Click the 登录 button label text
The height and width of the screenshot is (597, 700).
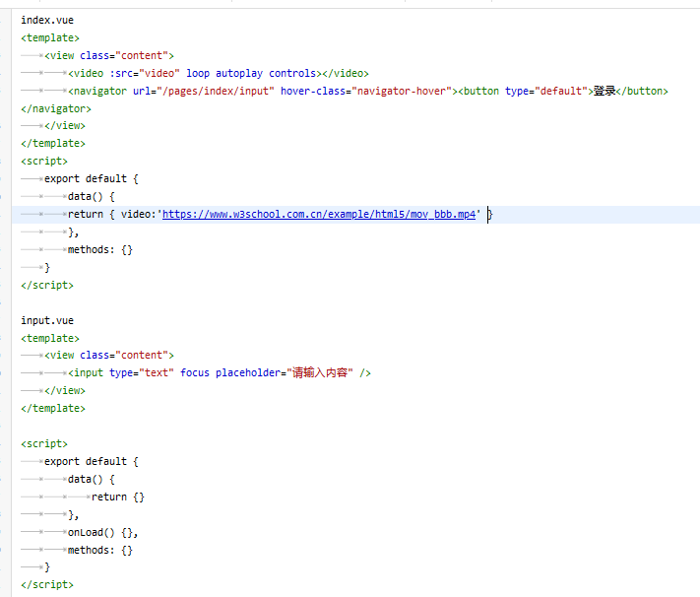[604, 91]
